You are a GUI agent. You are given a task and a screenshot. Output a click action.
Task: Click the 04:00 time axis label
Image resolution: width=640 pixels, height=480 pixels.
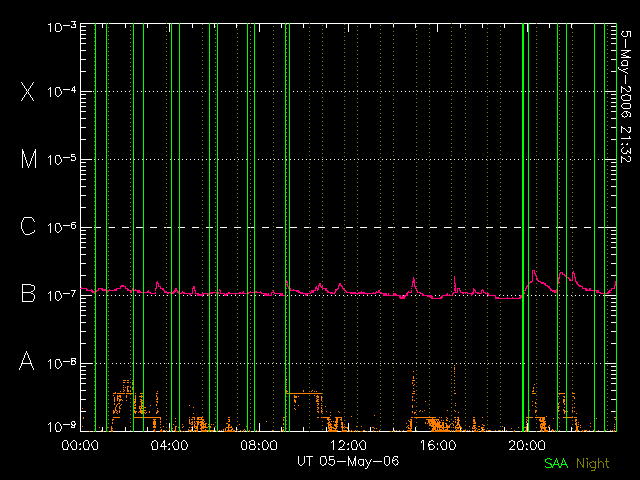click(169, 445)
